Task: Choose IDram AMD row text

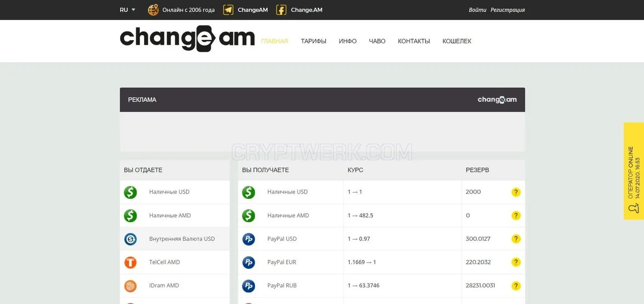Action: (x=164, y=286)
